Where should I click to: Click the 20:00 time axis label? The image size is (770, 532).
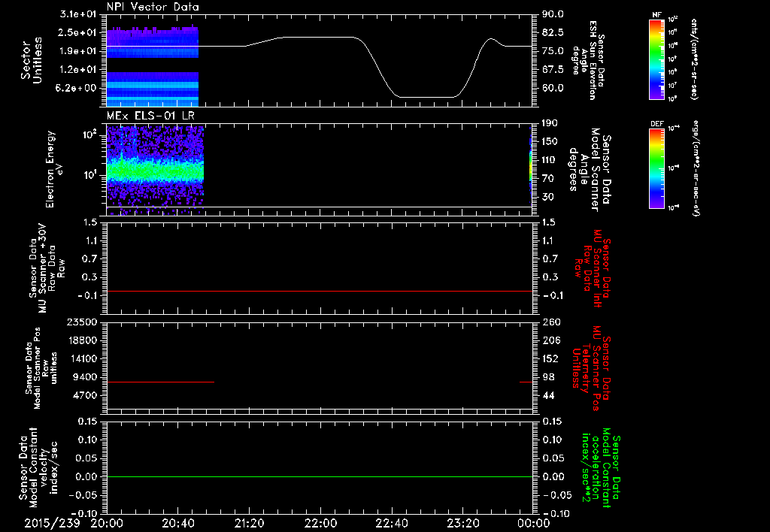click(x=107, y=523)
